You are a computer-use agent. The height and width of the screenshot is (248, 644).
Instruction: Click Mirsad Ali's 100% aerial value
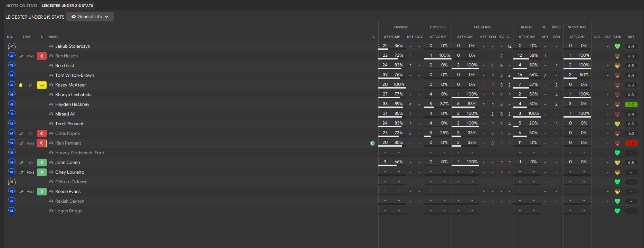click(533, 113)
